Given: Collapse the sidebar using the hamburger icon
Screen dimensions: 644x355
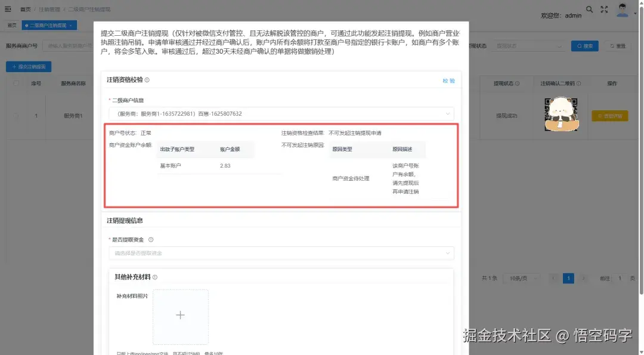Looking at the screenshot, I should click(8, 8).
